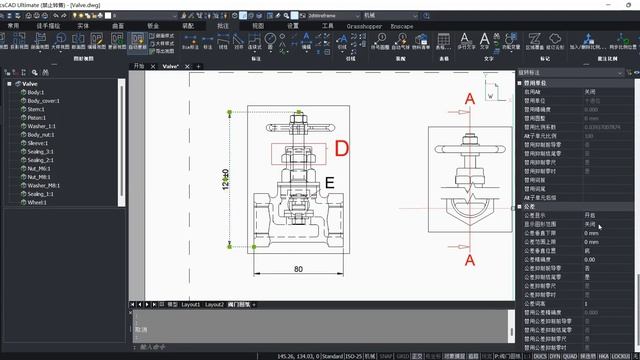This screenshot has width=640, height=360.
Task: Select the Body_cover:1 tree item
Action: tap(43, 101)
